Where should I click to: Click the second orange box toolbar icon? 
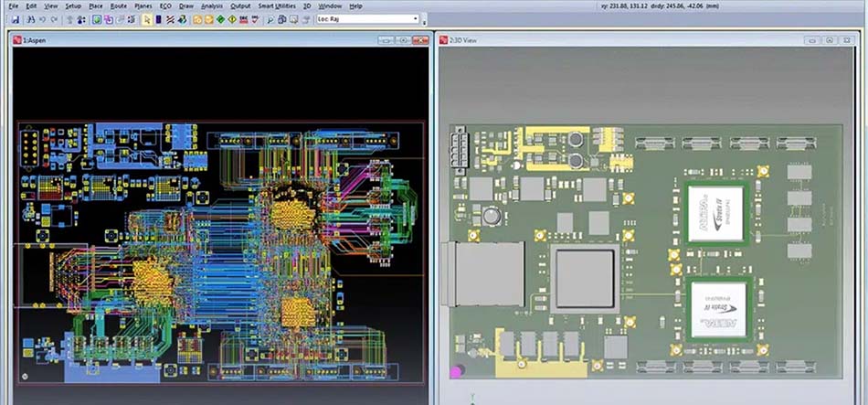208,19
